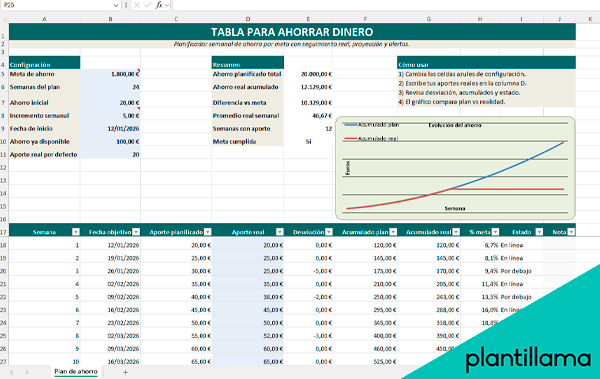Expand the Name Box dropdown arrow
This screenshot has width=600, height=379.
[x=116, y=5]
